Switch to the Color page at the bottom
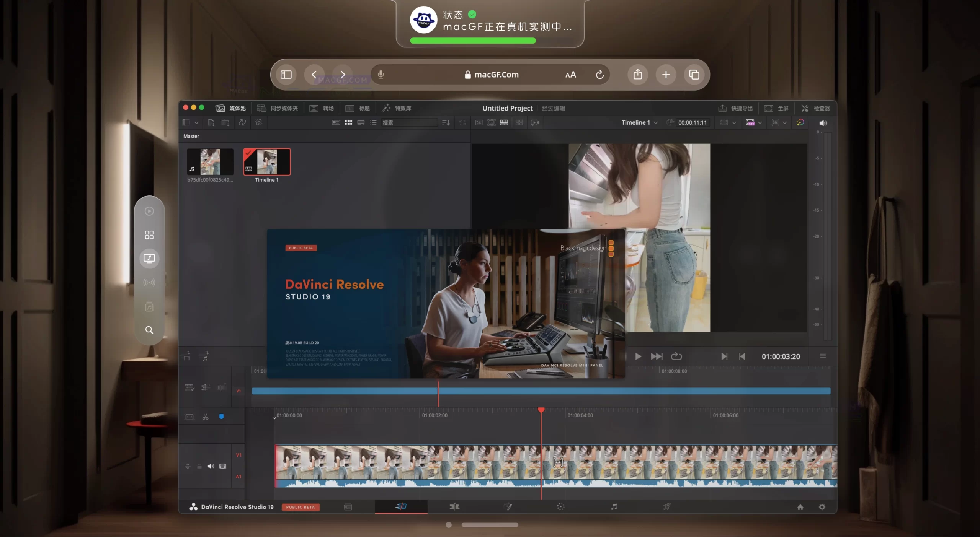The image size is (980, 537). tap(561, 507)
